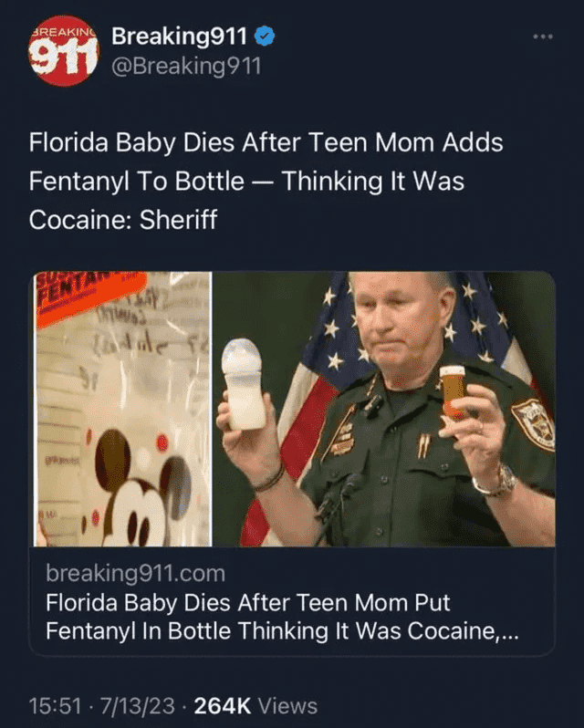Image resolution: width=584 pixels, height=728 pixels.
Task: Open the evidence bag photo in card
Action: pyautogui.click(x=123, y=409)
